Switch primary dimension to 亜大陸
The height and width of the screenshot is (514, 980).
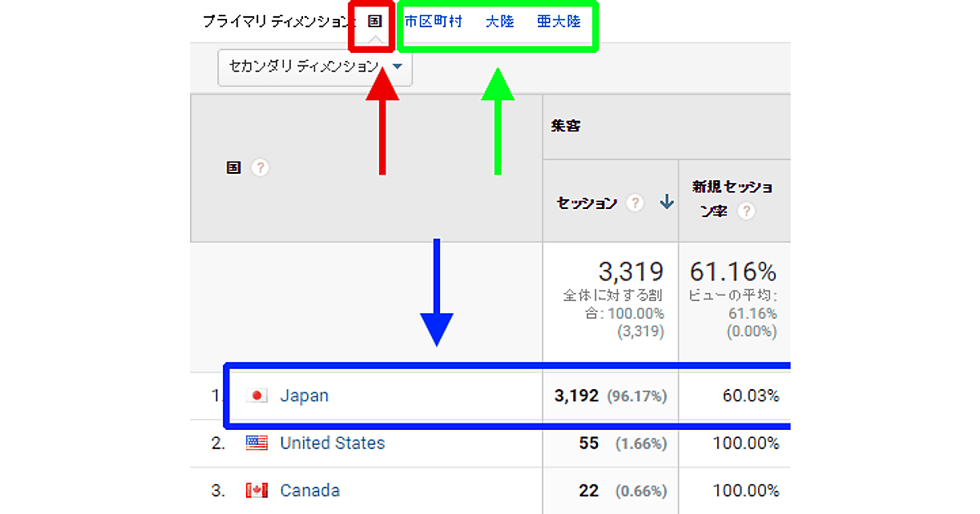click(559, 22)
